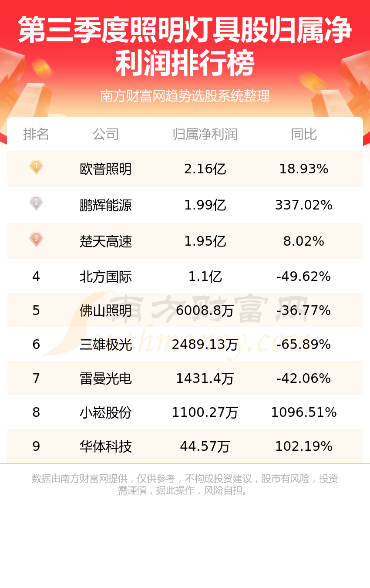Image resolution: width=370 pixels, height=588 pixels.
Task: Click the disclaimer text at the bottom
Action: point(185,484)
